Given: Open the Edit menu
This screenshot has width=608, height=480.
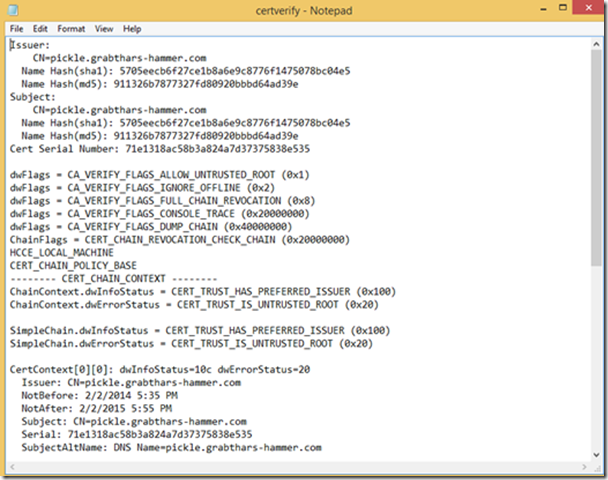Looking at the screenshot, I should (40, 29).
